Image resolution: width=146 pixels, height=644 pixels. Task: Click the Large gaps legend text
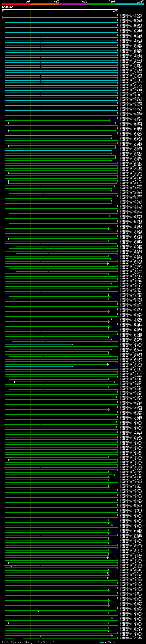[10, 642]
